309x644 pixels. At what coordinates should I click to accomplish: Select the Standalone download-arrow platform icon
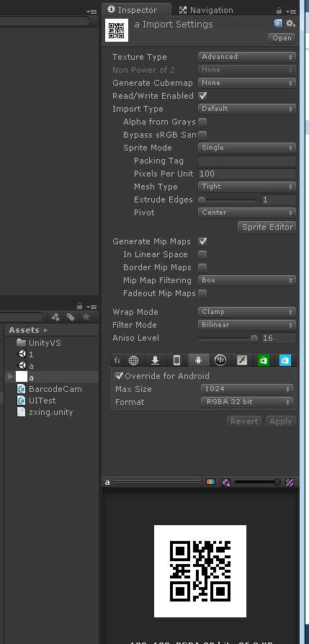click(155, 360)
